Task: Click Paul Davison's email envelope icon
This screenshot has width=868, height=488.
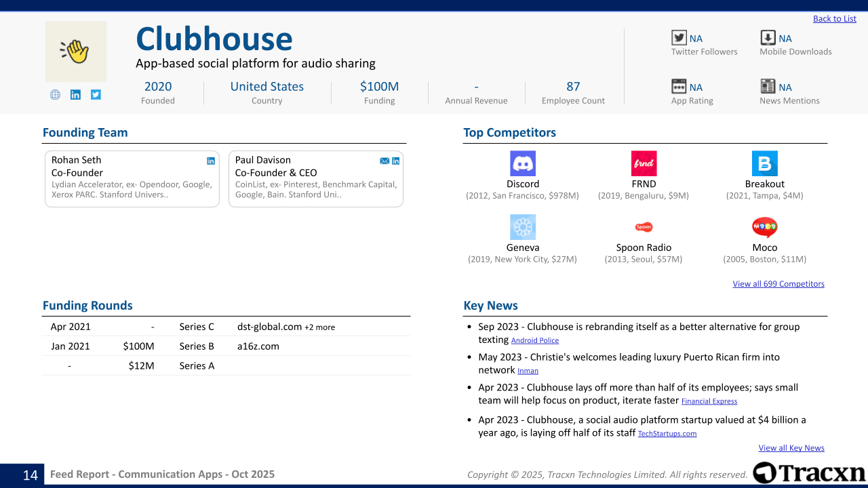Action: point(384,161)
